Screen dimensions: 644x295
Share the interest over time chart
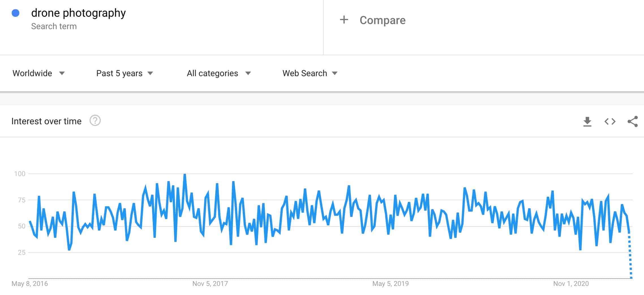[x=632, y=121]
